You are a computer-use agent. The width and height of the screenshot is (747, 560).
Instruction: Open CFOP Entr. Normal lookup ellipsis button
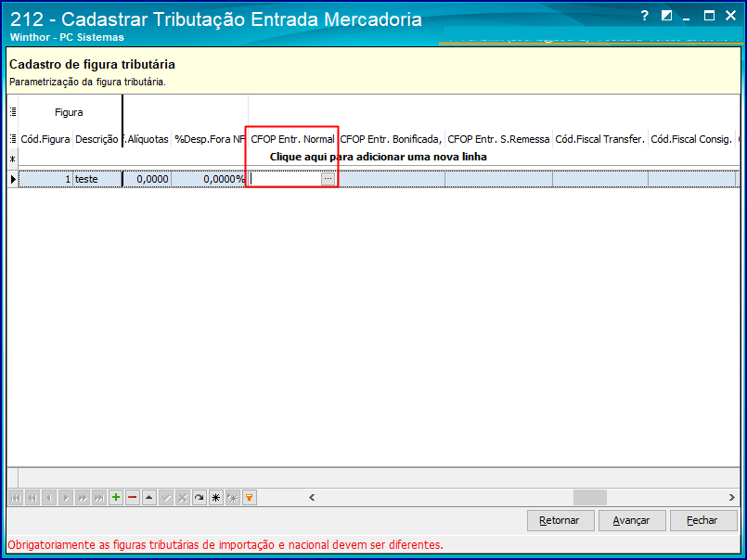point(328,179)
